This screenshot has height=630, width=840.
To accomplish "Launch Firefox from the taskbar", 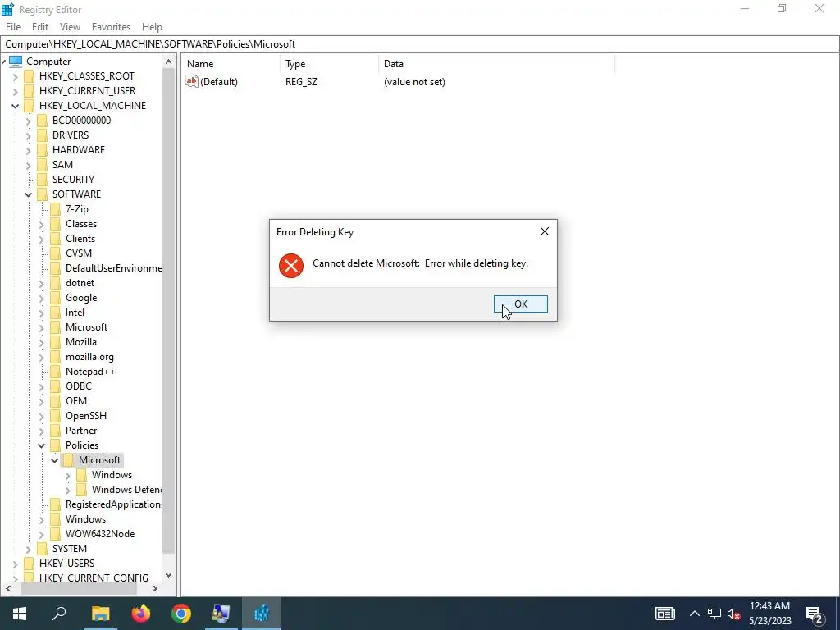I will click(141, 614).
